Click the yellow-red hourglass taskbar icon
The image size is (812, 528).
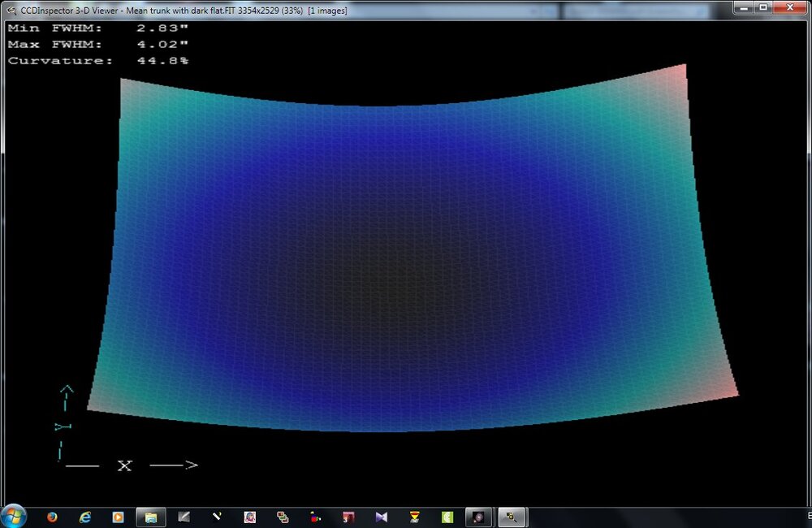[x=414, y=517]
